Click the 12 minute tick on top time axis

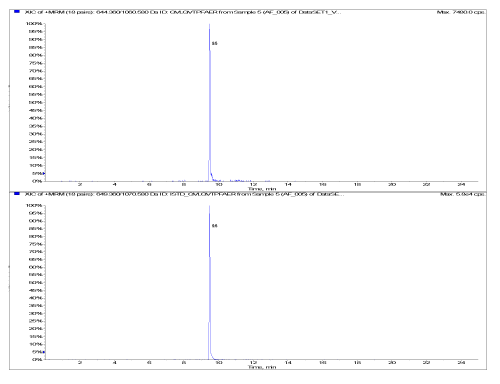pos(253,184)
